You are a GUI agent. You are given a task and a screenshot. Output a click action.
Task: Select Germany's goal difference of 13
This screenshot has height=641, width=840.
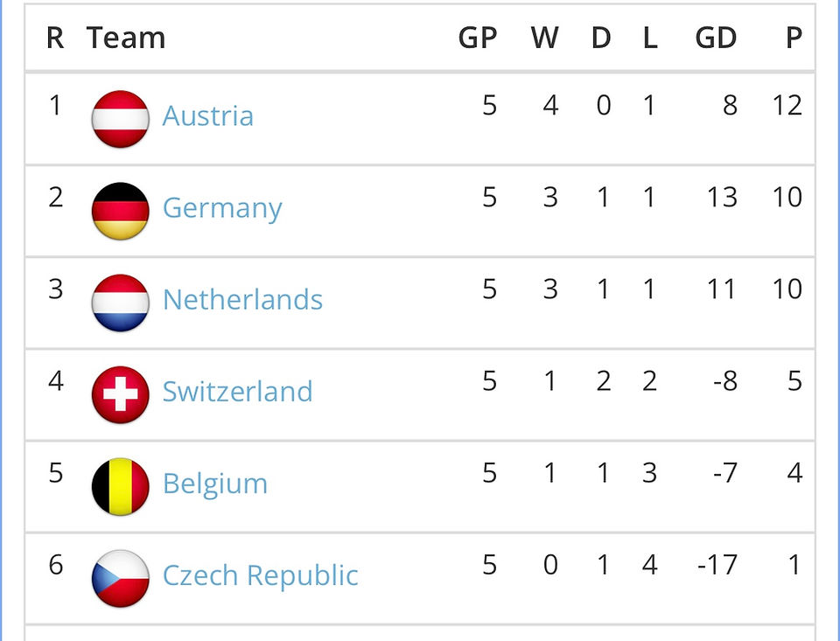(722, 197)
